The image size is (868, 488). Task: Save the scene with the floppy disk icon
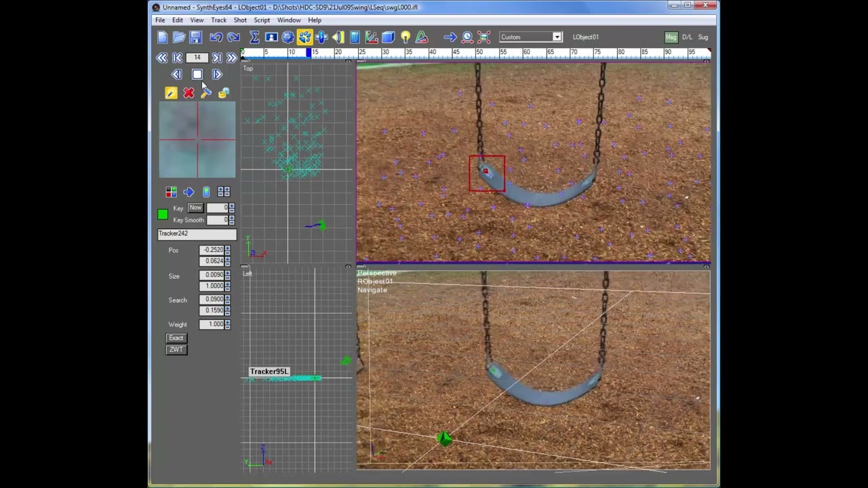click(x=195, y=37)
